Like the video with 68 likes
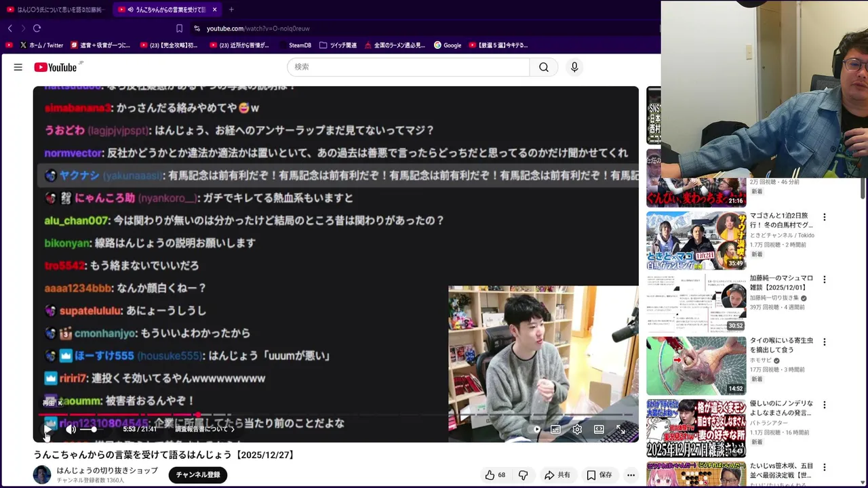Viewport: 868px width, 488px height. coord(495,475)
